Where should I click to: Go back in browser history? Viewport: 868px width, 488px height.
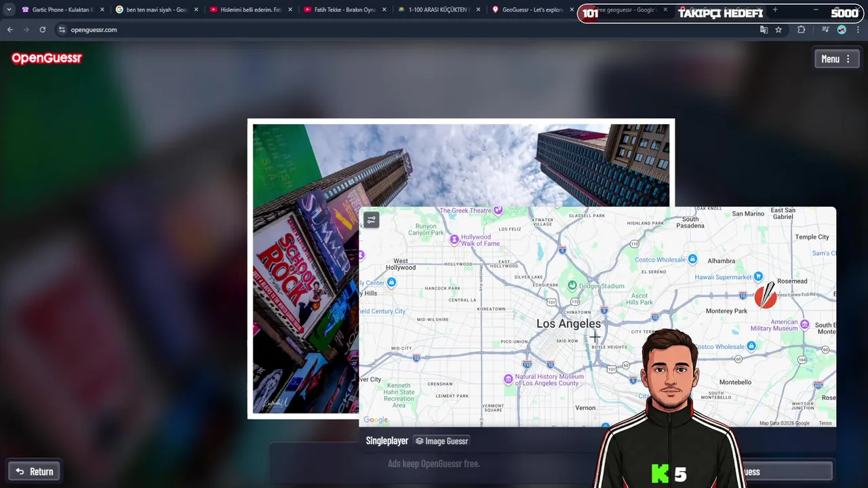9,30
